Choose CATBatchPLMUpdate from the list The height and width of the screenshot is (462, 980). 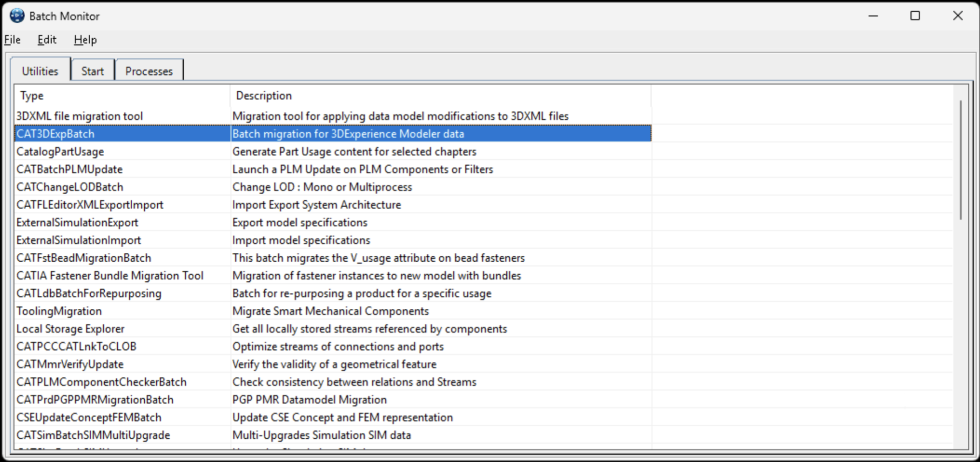tap(70, 170)
